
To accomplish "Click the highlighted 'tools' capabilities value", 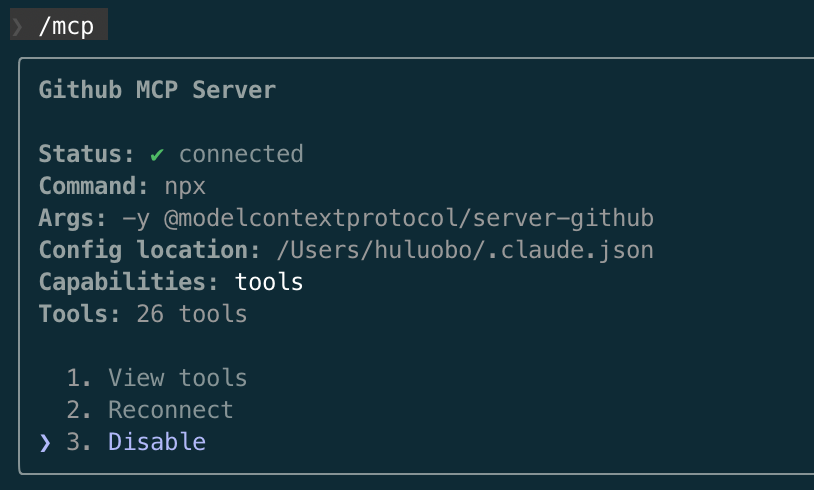I will coord(269,282).
